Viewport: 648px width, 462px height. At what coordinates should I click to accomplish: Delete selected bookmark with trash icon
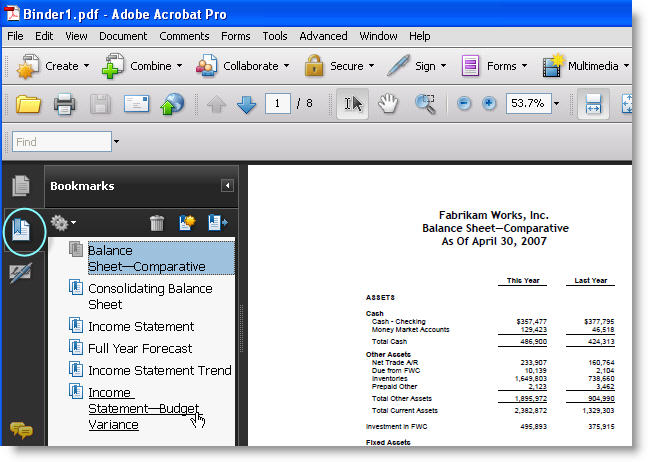click(157, 223)
